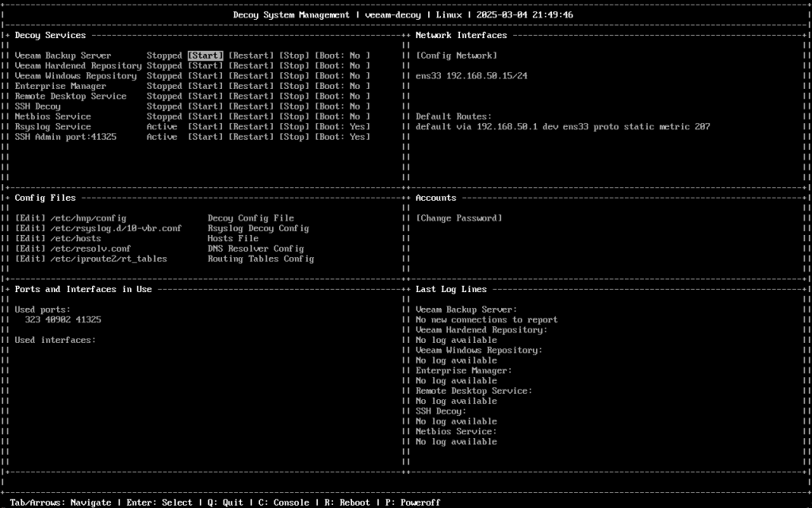Edit the /etc/iproute2/rt_tables file

pos(30,259)
